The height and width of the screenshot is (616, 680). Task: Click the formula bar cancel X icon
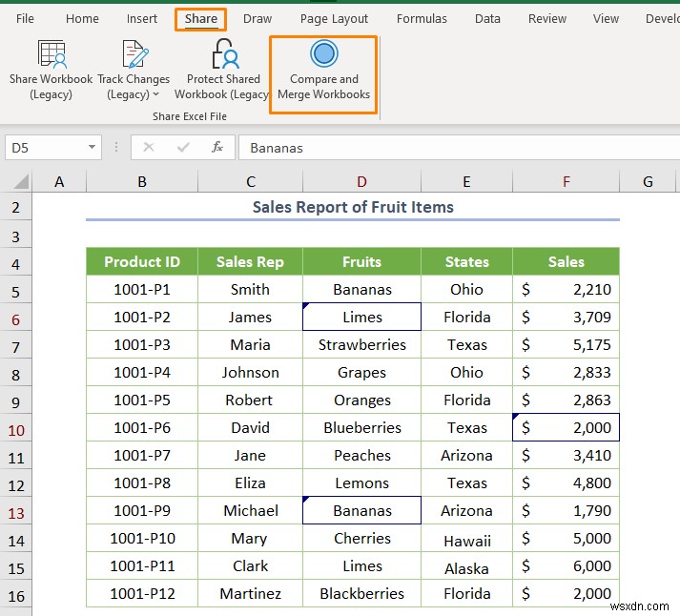coord(149,147)
